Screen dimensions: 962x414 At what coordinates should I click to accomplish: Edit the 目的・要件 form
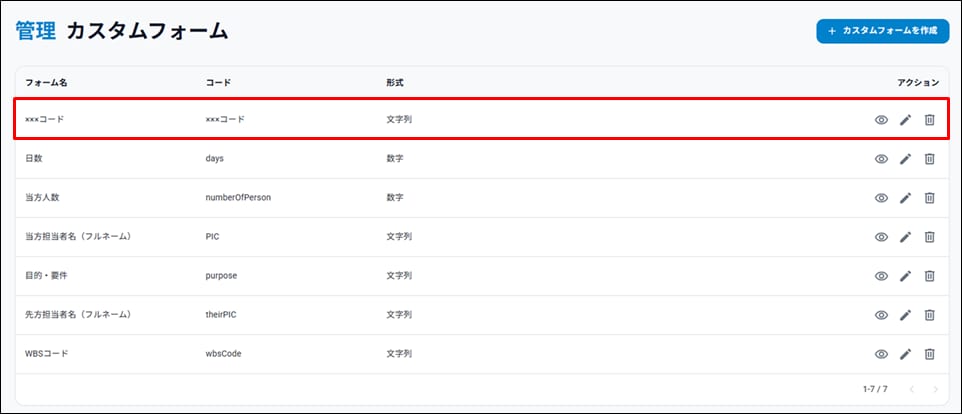click(905, 276)
